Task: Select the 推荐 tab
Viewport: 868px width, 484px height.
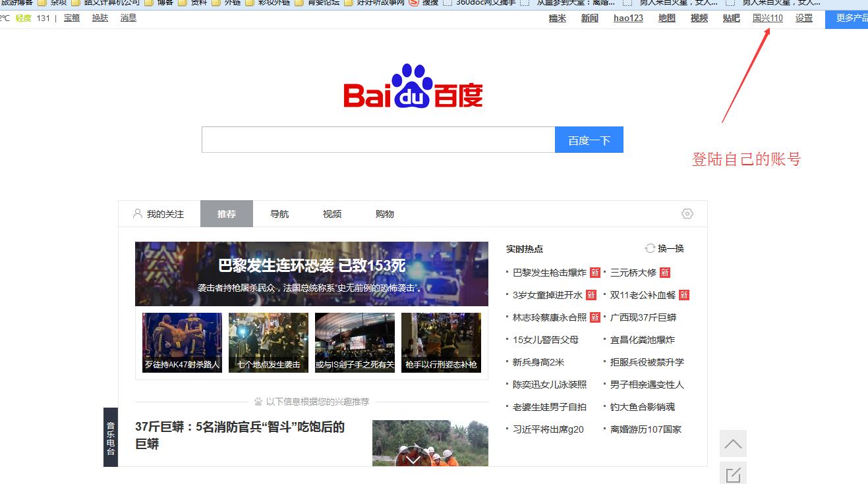Action: (227, 214)
